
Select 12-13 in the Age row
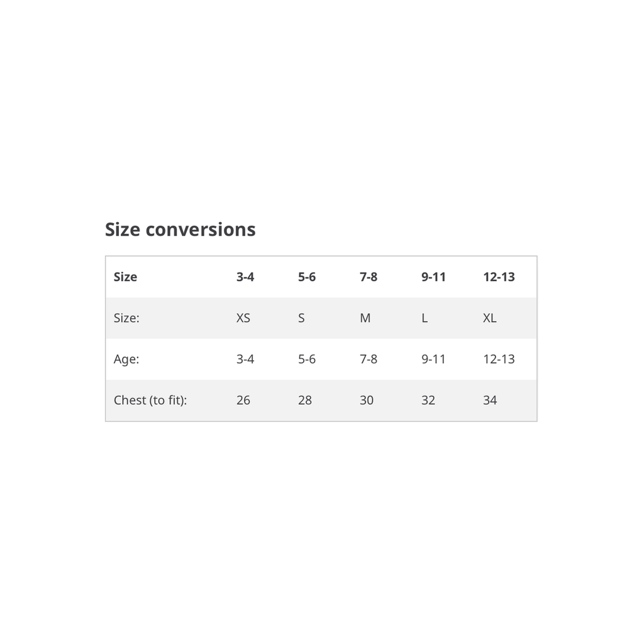pyautogui.click(x=499, y=359)
